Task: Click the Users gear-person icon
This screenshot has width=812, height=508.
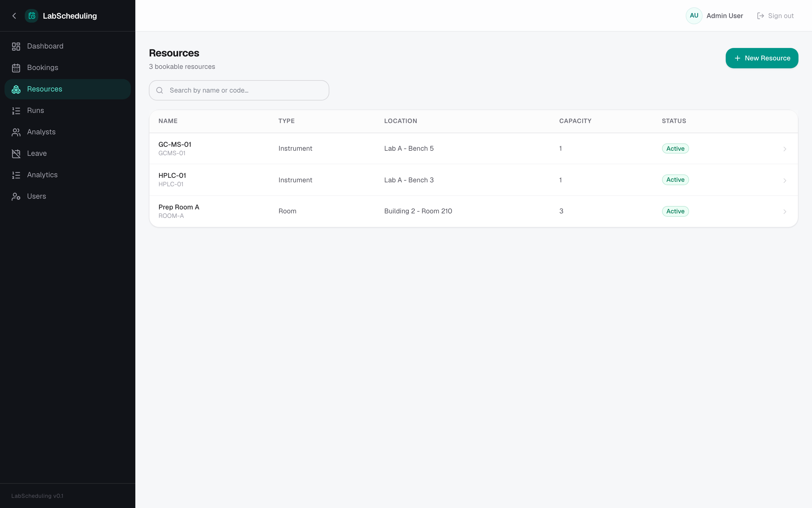Action: pos(16,196)
